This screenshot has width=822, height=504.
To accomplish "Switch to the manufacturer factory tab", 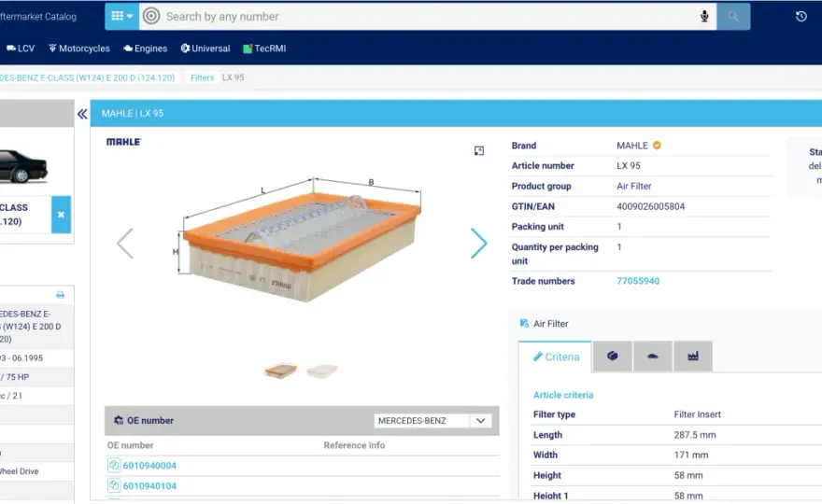I will click(x=692, y=357).
